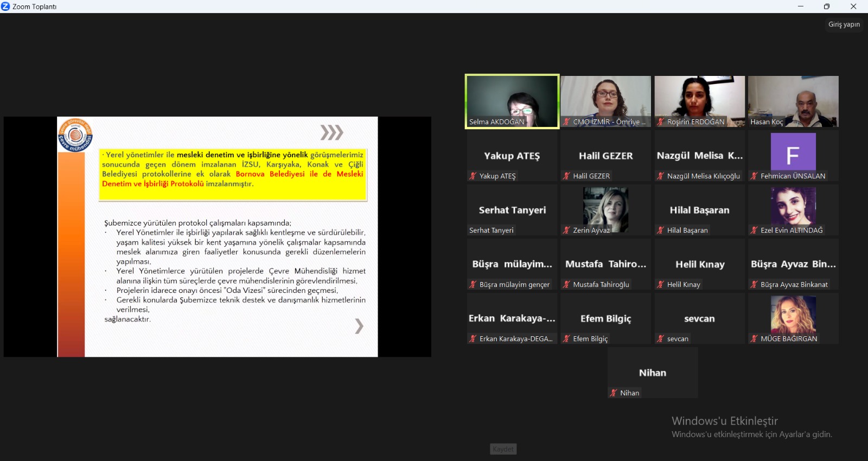Click the round chamber logo on the slide
Viewport: 868px width, 461px height.
[75, 135]
